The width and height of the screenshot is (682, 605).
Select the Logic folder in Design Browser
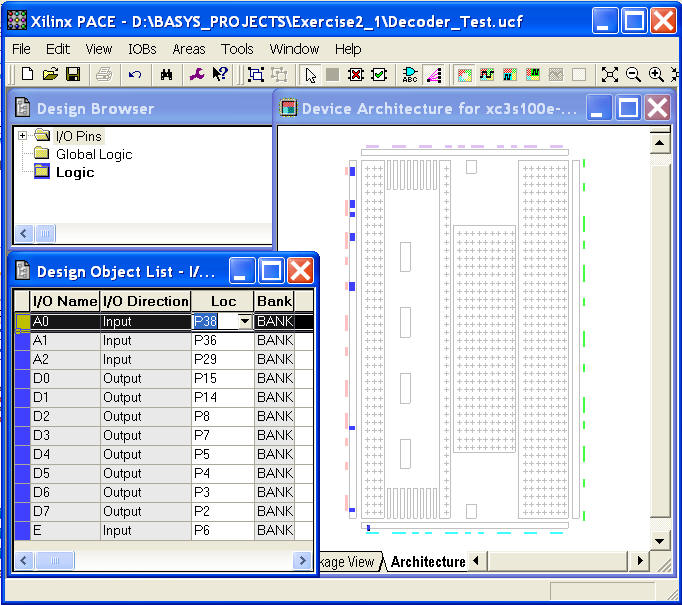click(75, 172)
